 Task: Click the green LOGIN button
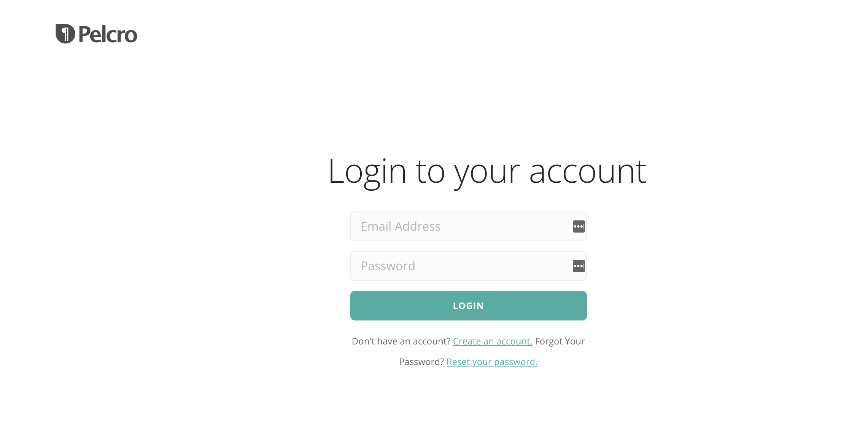(468, 306)
